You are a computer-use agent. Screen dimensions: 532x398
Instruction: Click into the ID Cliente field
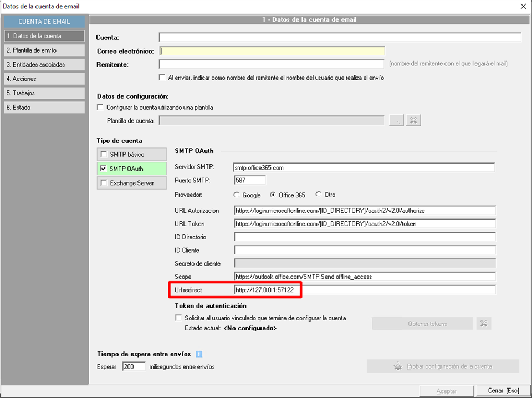click(364, 251)
